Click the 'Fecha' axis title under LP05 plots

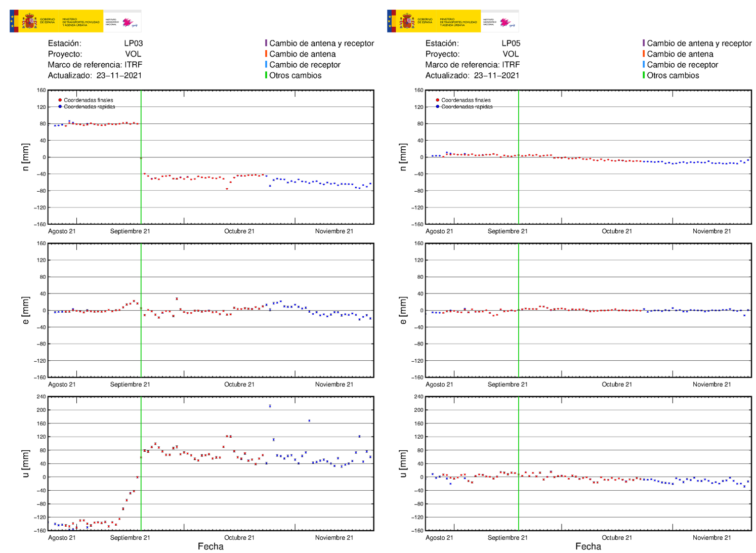point(589,547)
